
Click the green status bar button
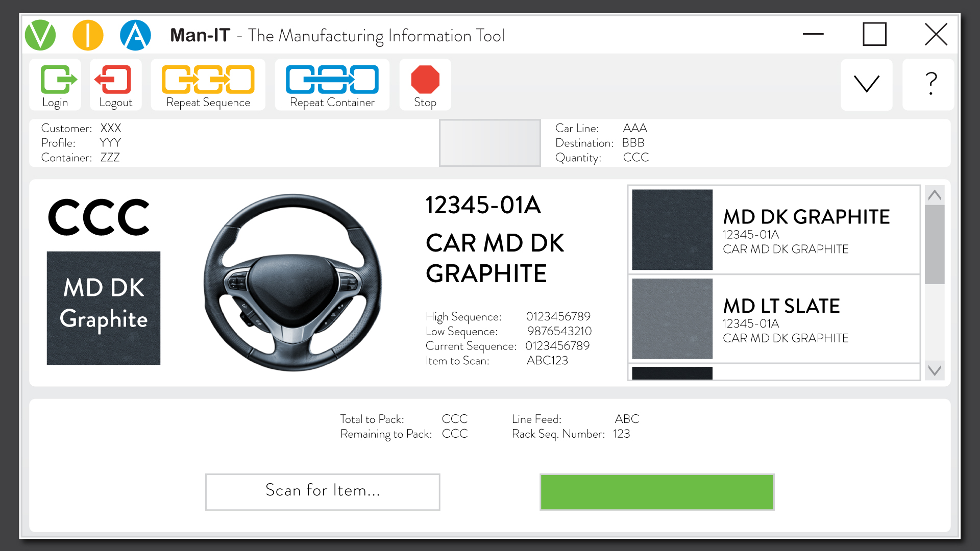click(657, 491)
